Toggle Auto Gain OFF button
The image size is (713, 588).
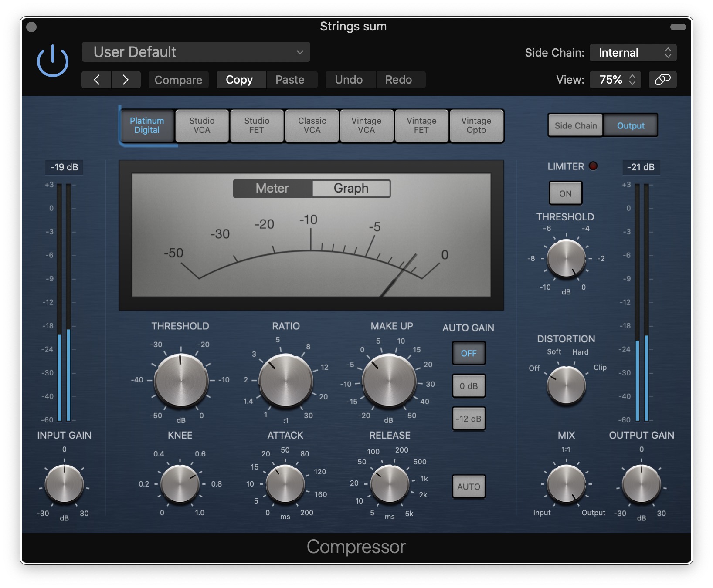pos(469,353)
